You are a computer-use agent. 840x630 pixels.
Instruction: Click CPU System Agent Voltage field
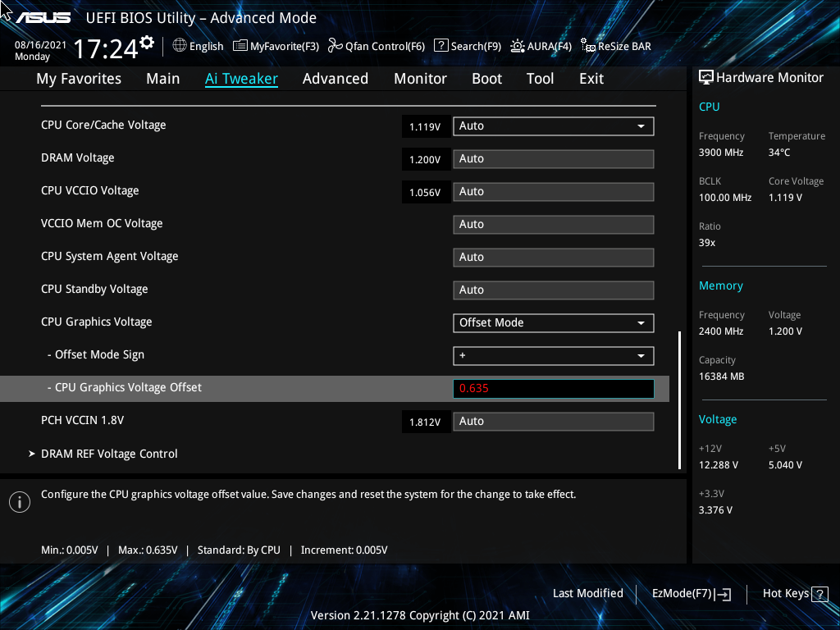554,257
